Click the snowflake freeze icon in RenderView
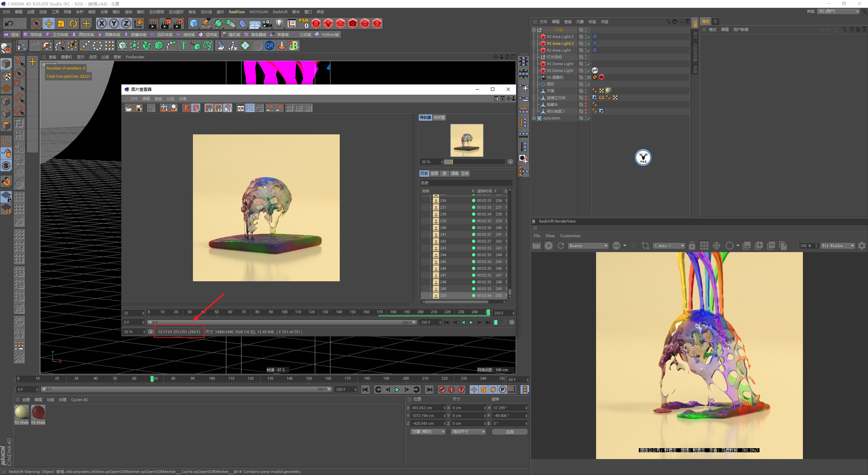Screen dimensions: 868x475 pos(716,246)
